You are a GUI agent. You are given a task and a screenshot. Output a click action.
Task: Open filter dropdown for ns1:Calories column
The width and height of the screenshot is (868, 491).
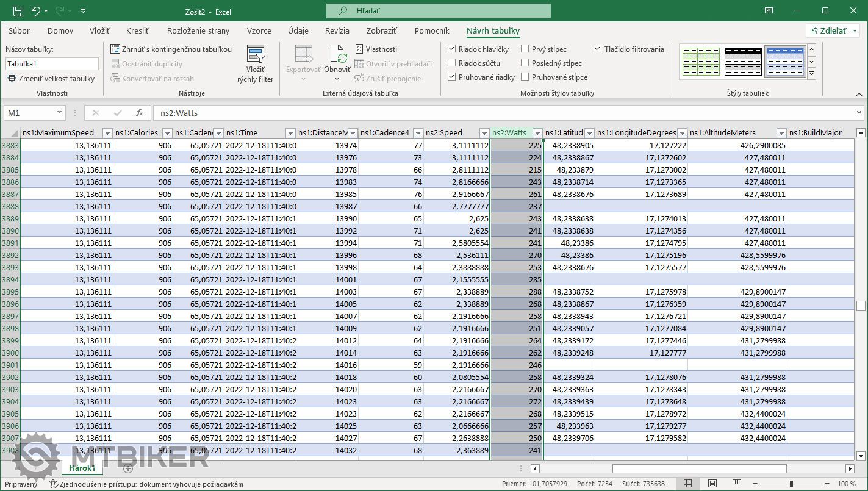coord(167,133)
